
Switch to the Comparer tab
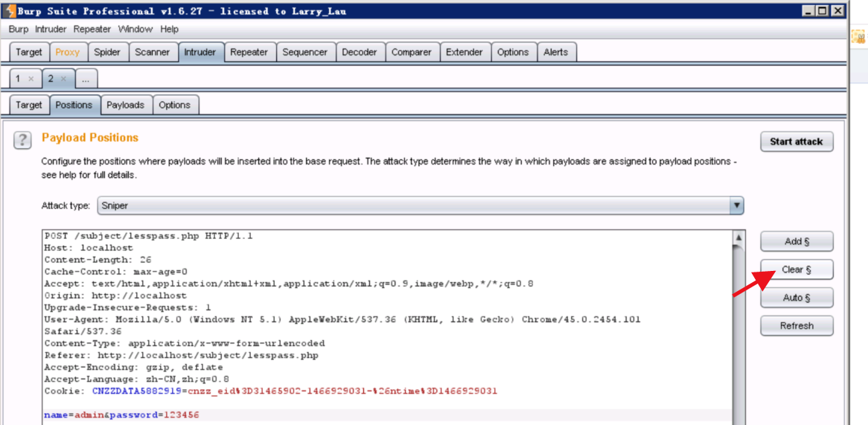click(412, 52)
